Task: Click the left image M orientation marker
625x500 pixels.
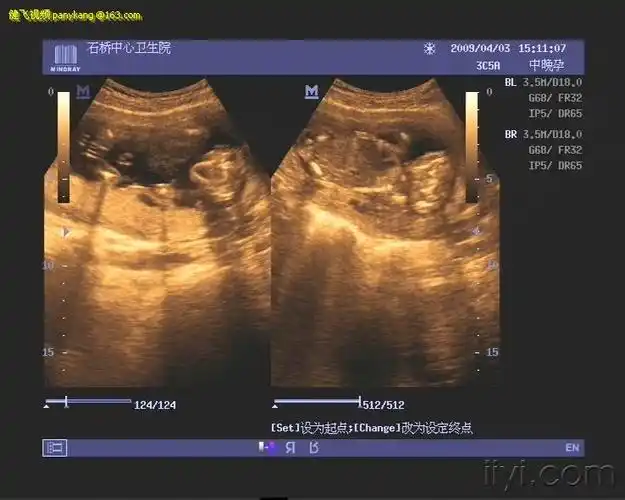Action: (83, 92)
